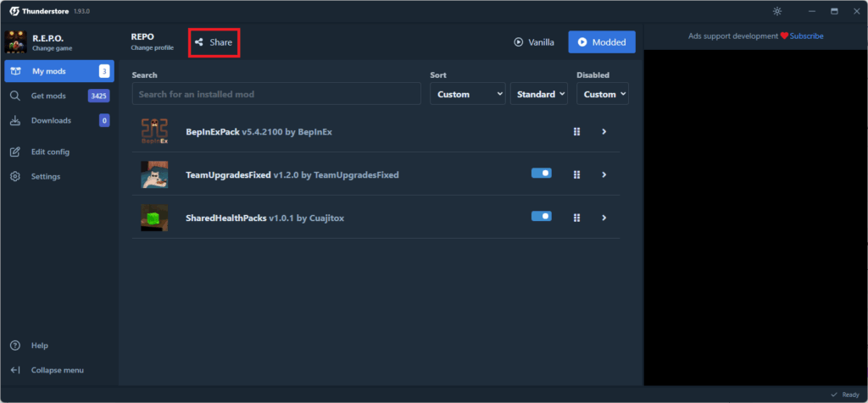Screen dimensions: 868x403
Task: Click the BepInExPack mod icon
Action: coord(154,131)
